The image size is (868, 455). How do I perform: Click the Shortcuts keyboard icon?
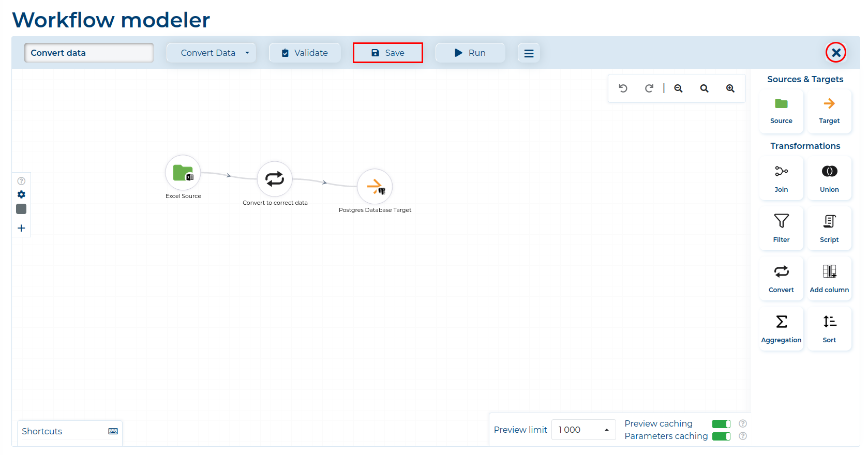pos(113,431)
